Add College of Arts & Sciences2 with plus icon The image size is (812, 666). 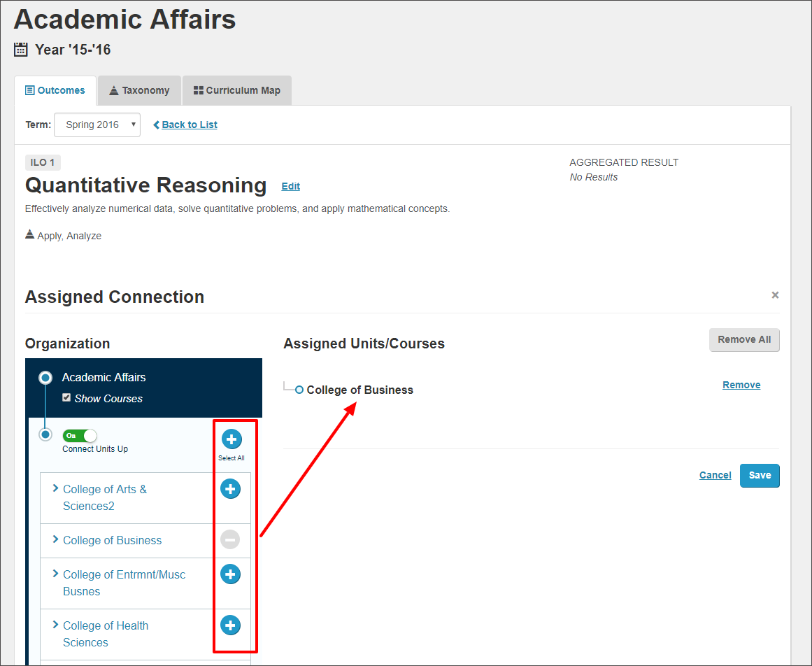230,489
